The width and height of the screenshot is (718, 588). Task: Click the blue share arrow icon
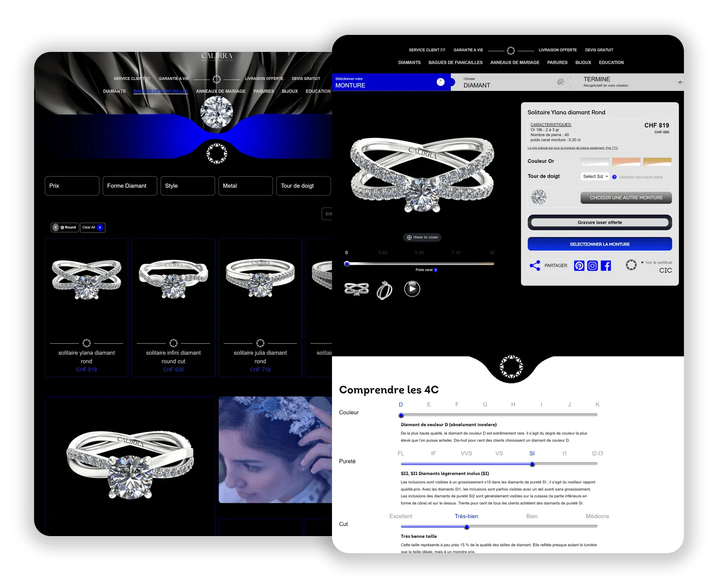[535, 266]
